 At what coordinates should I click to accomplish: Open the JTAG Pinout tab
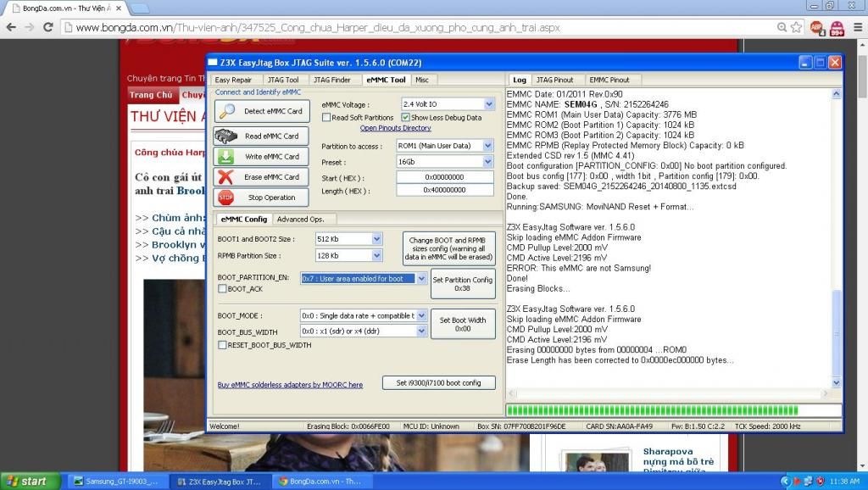click(x=555, y=81)
